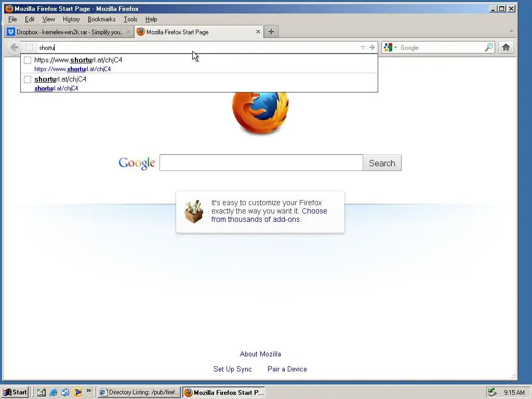Screen dimensions: 532x399
Task: Click the Go arrow in the address bar
Action: [x=372, y=47]
